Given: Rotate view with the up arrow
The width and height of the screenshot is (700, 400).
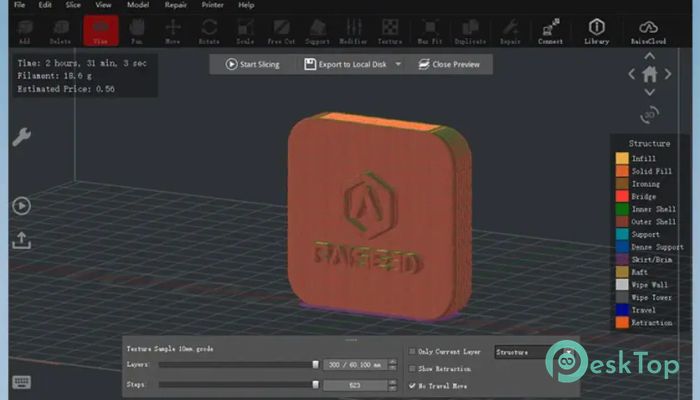Looking at the screenshot, I should (650, 56).
